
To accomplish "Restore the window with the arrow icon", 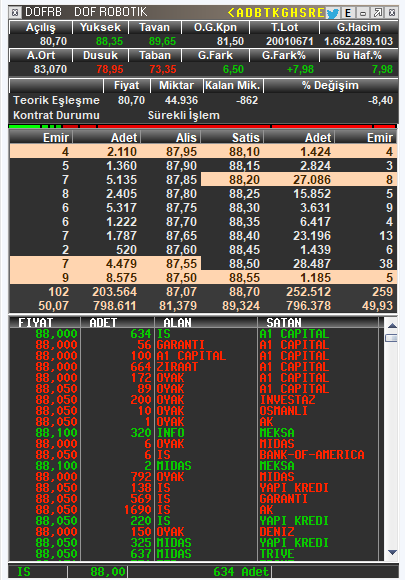I will coord(378,13).
